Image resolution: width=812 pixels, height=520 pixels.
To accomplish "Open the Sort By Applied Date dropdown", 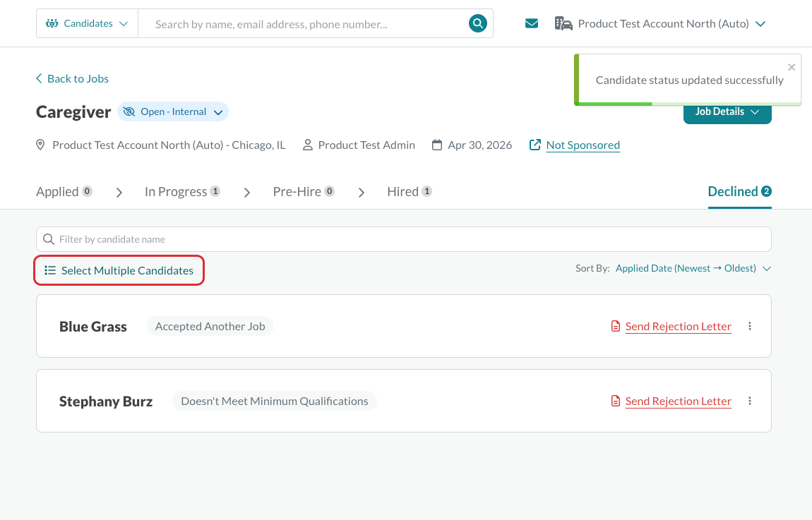I will coord(693,268).
